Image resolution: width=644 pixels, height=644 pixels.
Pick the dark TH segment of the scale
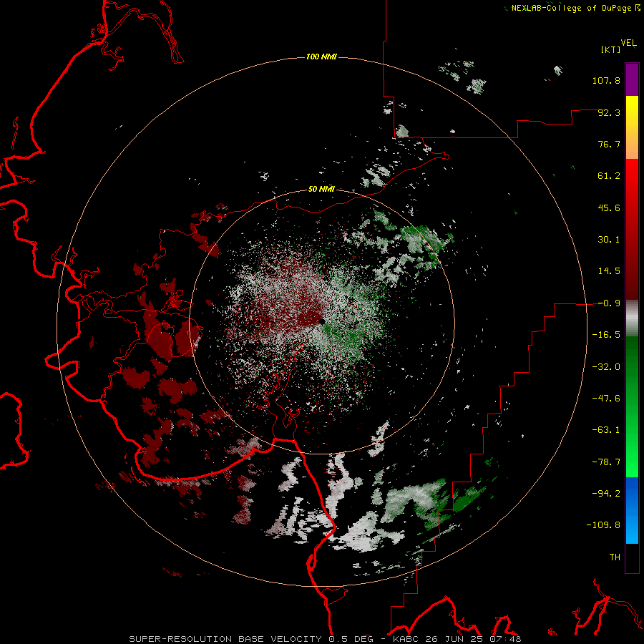[x=632, y=557]
